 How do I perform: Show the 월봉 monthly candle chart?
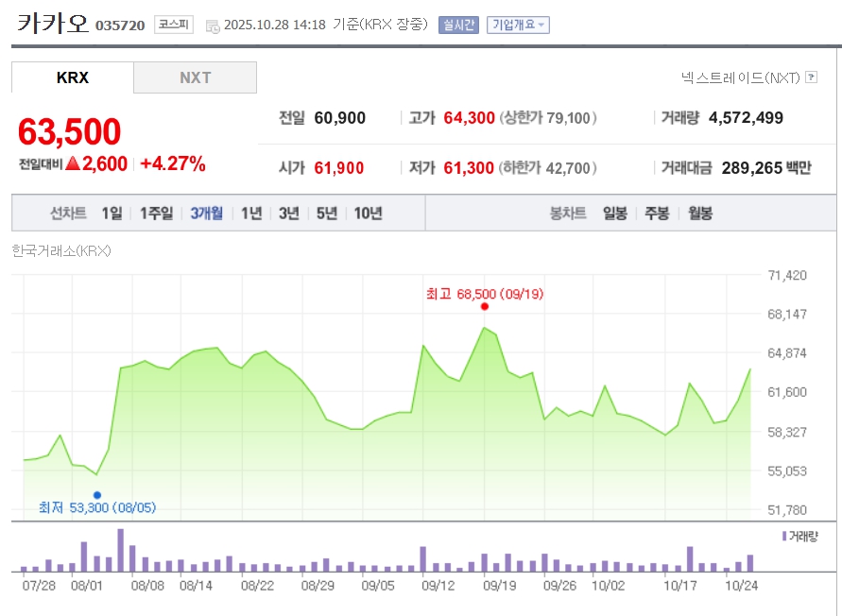click(x=700, y=214)
